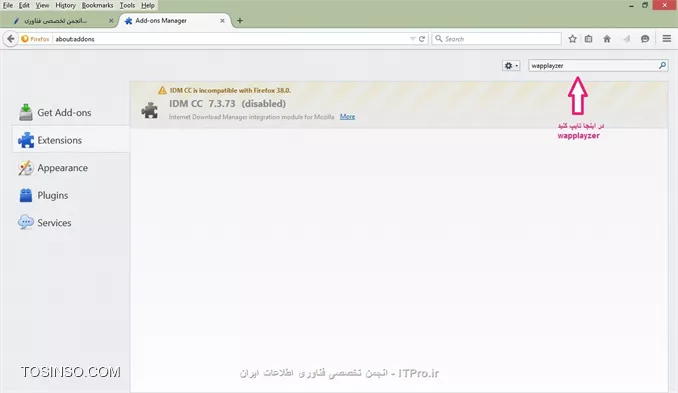Restore down the Firefox window
The height and width of the screenshot is (393, 678).
point(645,5)
